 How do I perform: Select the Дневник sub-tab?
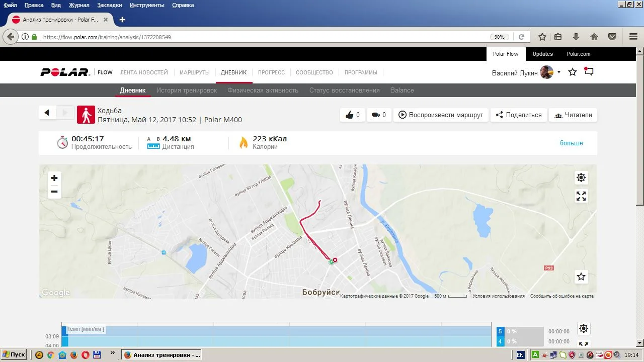133,90
